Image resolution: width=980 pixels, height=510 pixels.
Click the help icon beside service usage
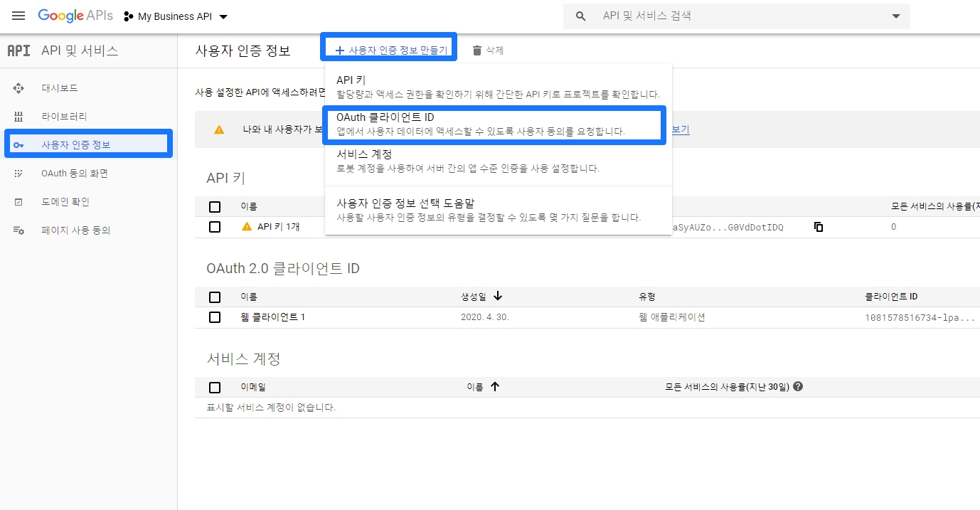798,387
